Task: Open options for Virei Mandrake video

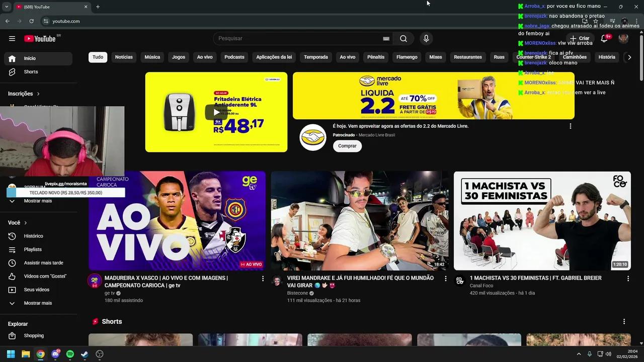Action: point(445,279)
